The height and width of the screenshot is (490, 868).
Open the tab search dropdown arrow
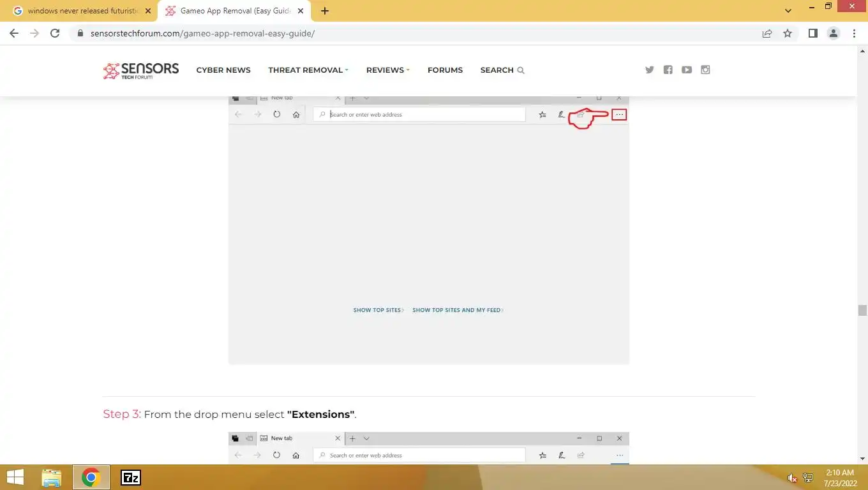(788, 11)
